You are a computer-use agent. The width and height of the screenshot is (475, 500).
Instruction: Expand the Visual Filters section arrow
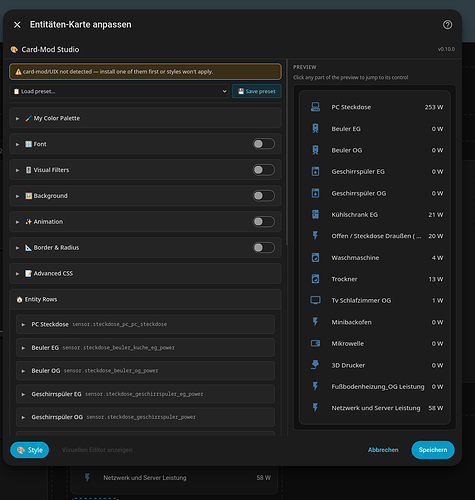17,170
